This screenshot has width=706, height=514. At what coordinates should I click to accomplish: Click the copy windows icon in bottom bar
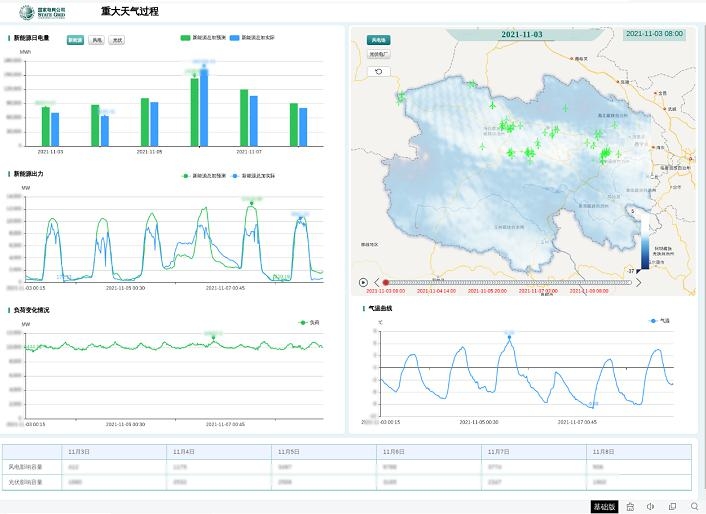point(672,507)
